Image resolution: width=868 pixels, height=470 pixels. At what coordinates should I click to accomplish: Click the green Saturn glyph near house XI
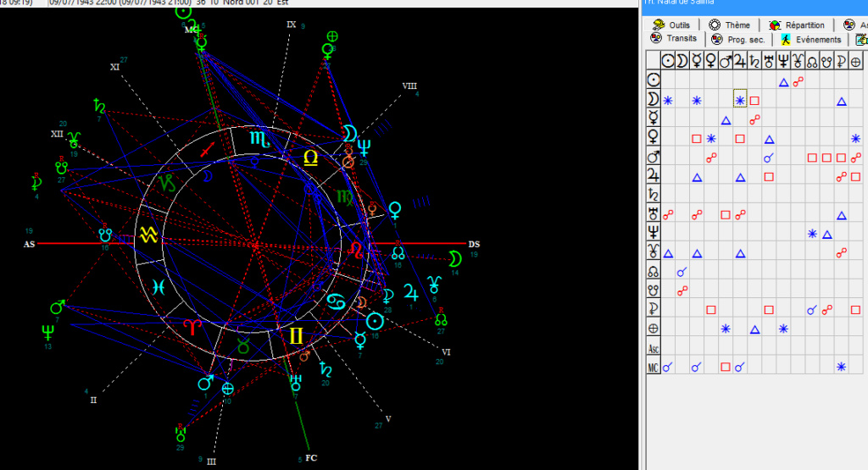[100, 106]
